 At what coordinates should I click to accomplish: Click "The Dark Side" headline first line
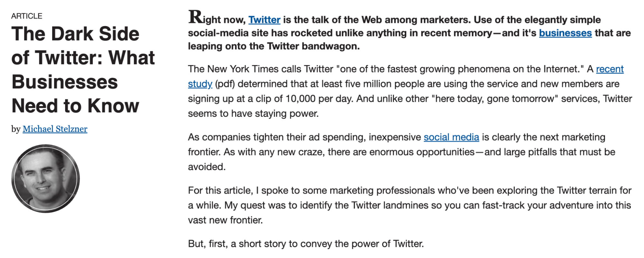pos(75,34)
